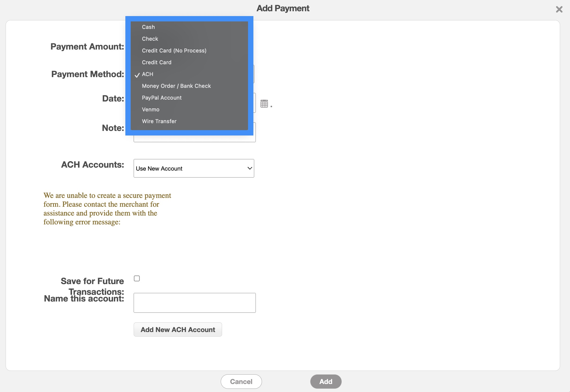Pick Venmo as payment method
570x392 pixels.
point(151,110)
